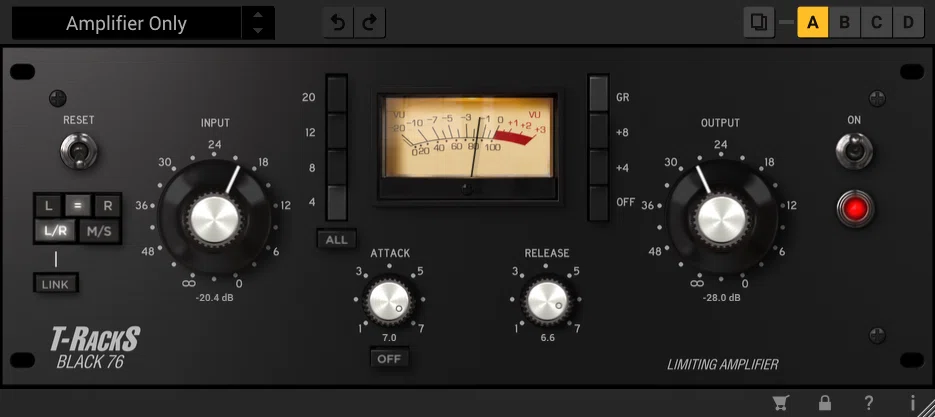Image resolution: width=935 pixels, height=417 pixels.
Task: Switch to preset slot C
Action: click(877, 23)
